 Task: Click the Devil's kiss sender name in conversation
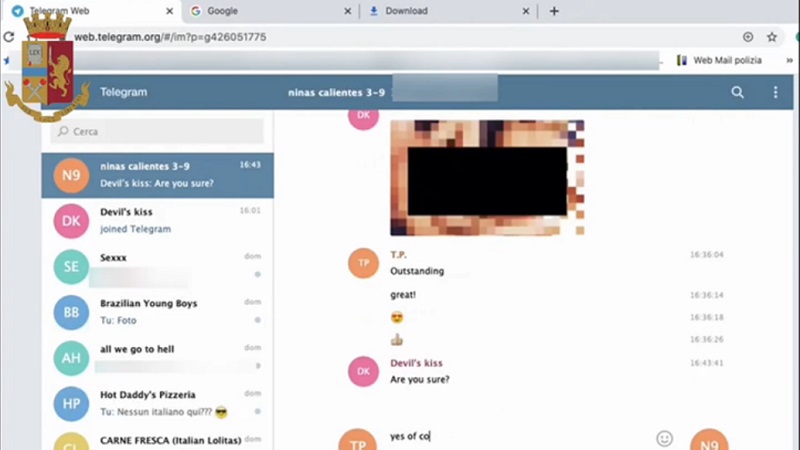416,363
